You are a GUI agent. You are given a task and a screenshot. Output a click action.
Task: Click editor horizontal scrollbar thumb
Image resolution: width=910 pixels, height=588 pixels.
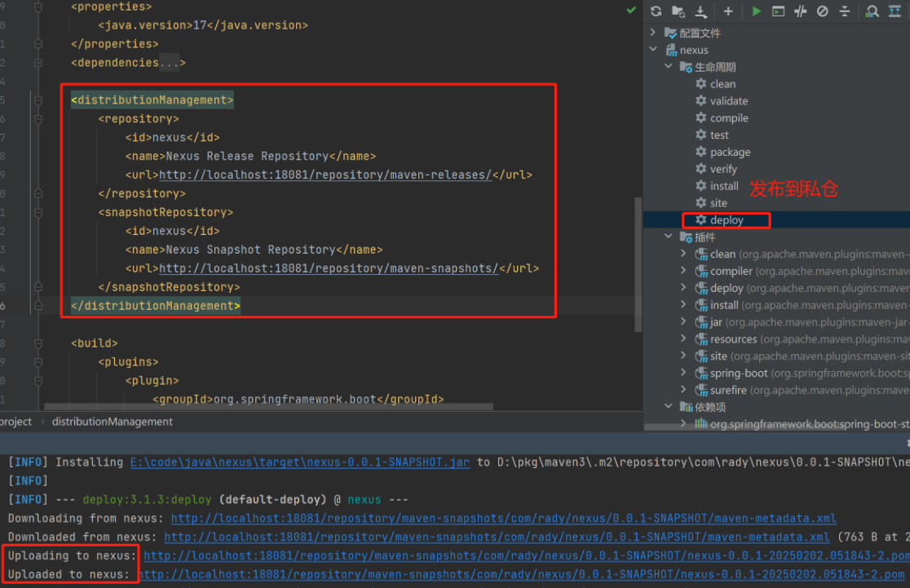pos(269,406)
